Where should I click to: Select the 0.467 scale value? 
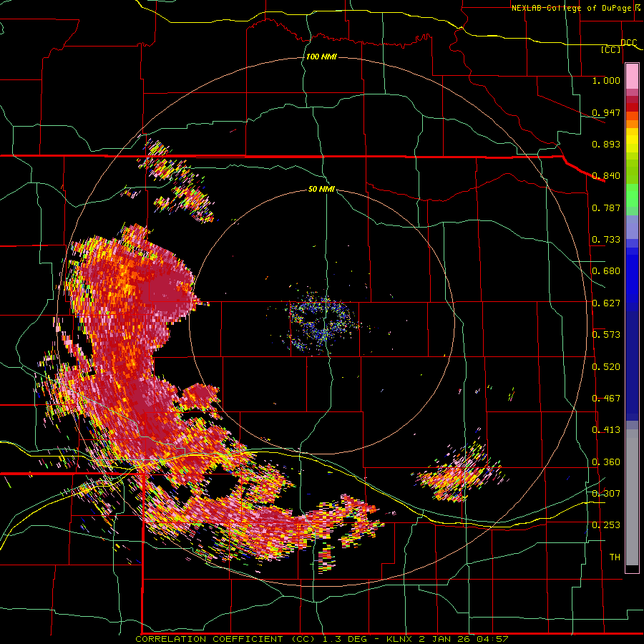(606, 399)
